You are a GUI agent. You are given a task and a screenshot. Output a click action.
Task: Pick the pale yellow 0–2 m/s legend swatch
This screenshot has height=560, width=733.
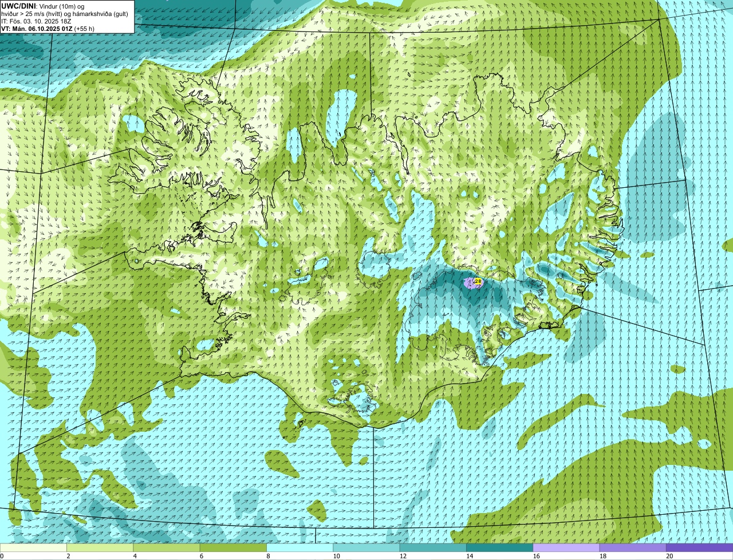pyautogui.click(x=33, y=547)
